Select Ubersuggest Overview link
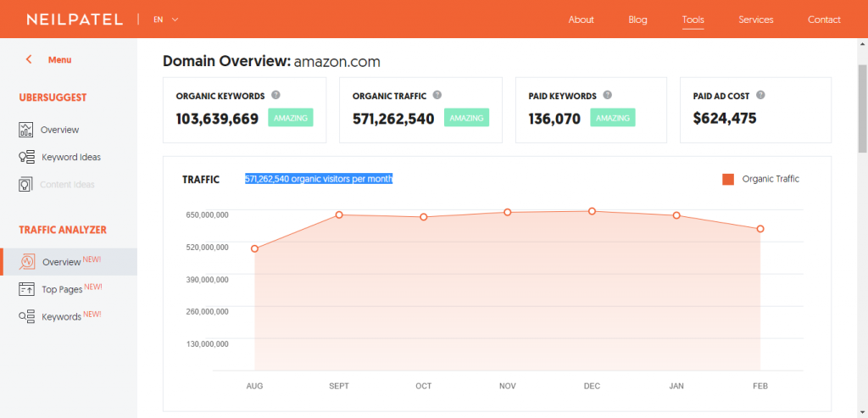Image resolution: width=868 pixels, height=418 pixels. [x=60, y=130]
